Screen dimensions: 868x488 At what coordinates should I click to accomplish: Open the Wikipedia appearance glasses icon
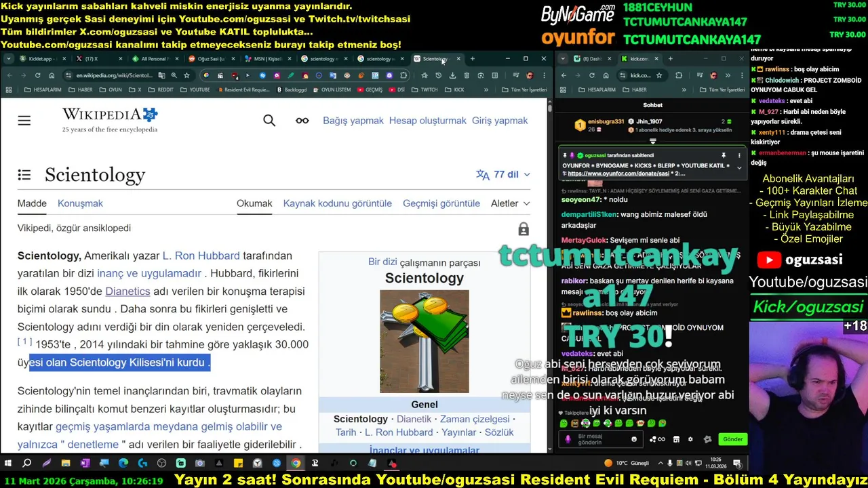(x=302, y=121)
